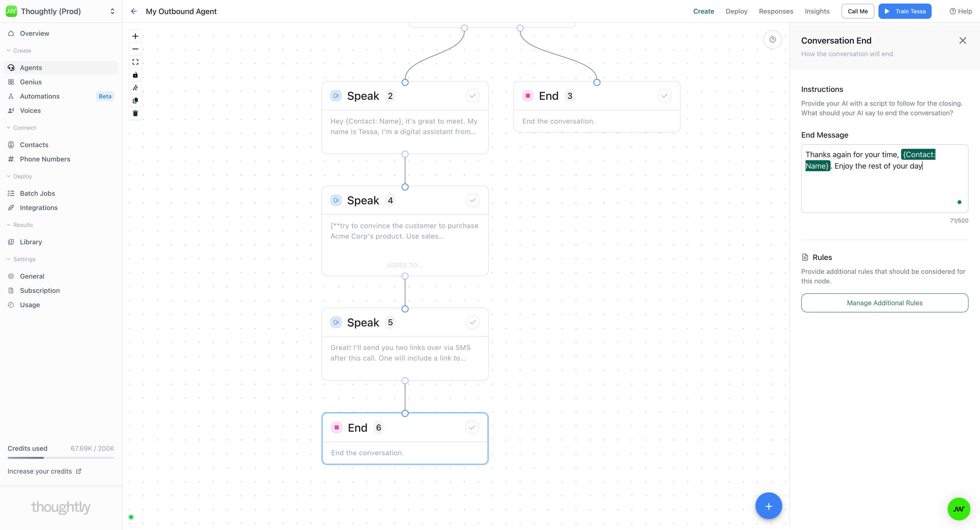980x530 pixels.
Task: Zoom in with the canvas plus icon
Action: (x=135, y=36)
